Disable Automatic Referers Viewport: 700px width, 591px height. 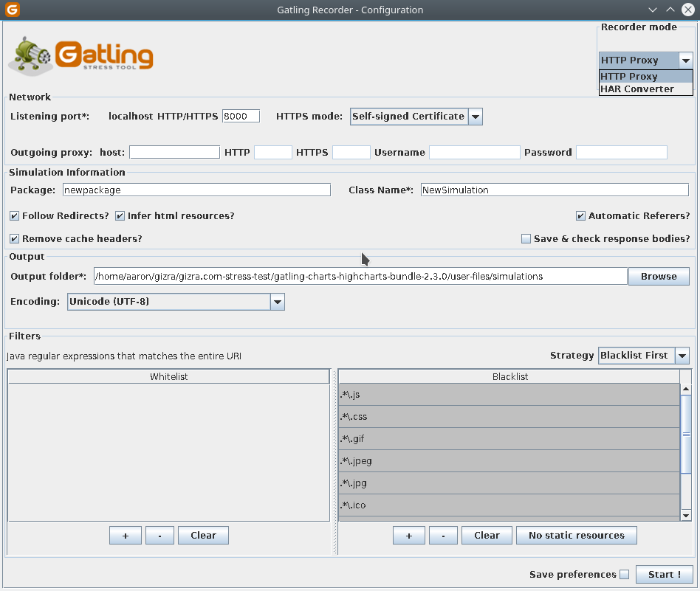pos(580,215)
